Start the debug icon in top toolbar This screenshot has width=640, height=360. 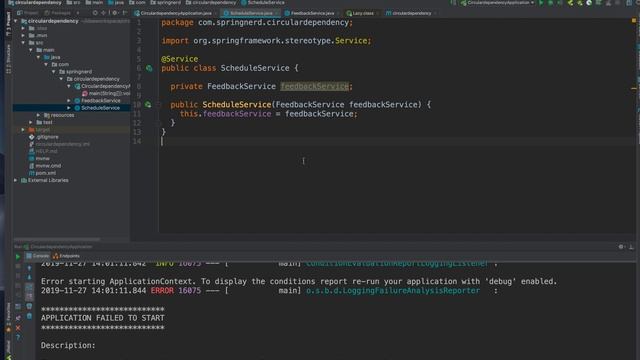click(x=550, y=3)
